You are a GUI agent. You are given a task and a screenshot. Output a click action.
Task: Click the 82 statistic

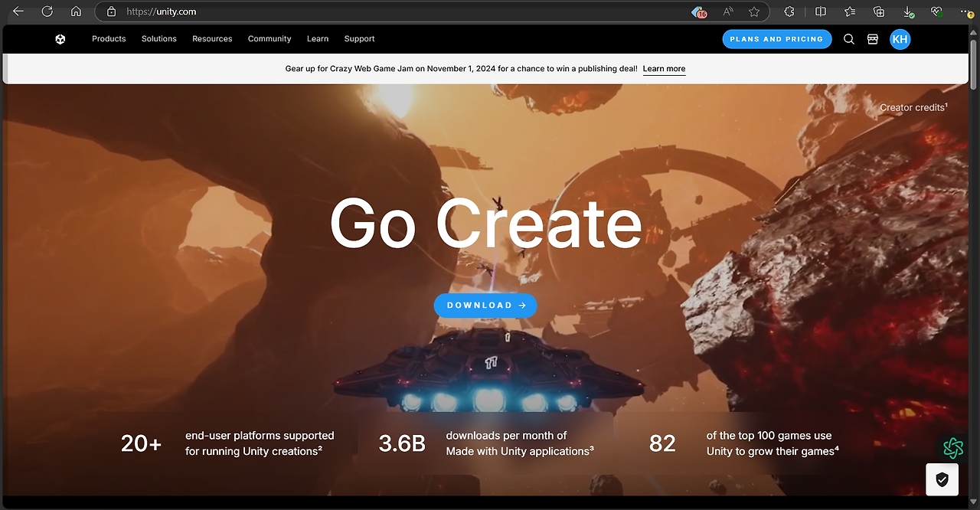point(662,443)
